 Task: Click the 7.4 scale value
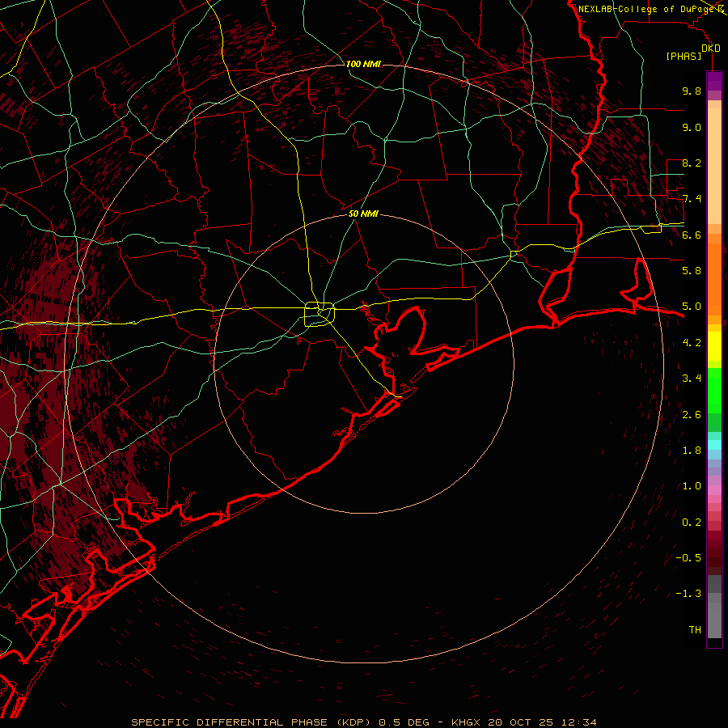click(x=692, y=199)
